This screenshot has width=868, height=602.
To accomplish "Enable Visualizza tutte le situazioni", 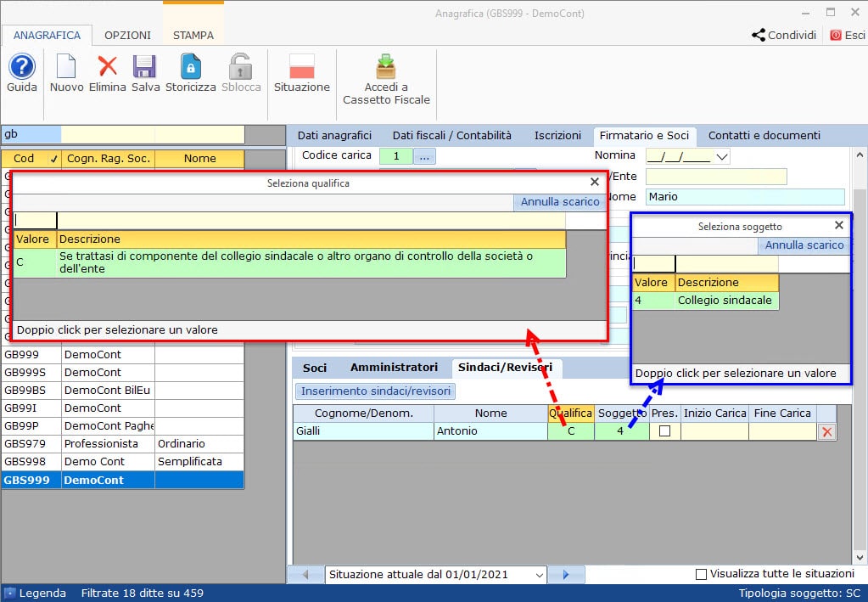I will tap(701, 574).
